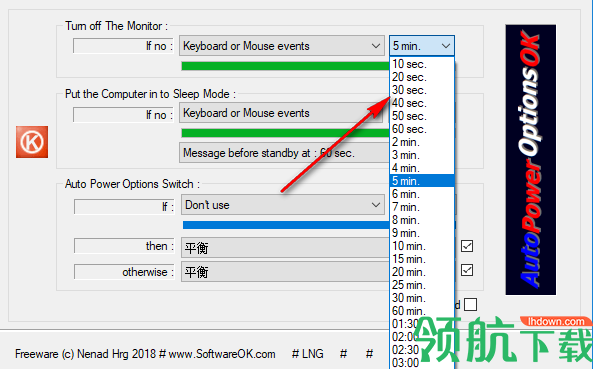593x369 pixels.
Task: Toggle the checkbox beside the 'then' row
Action: pos(467,246)
